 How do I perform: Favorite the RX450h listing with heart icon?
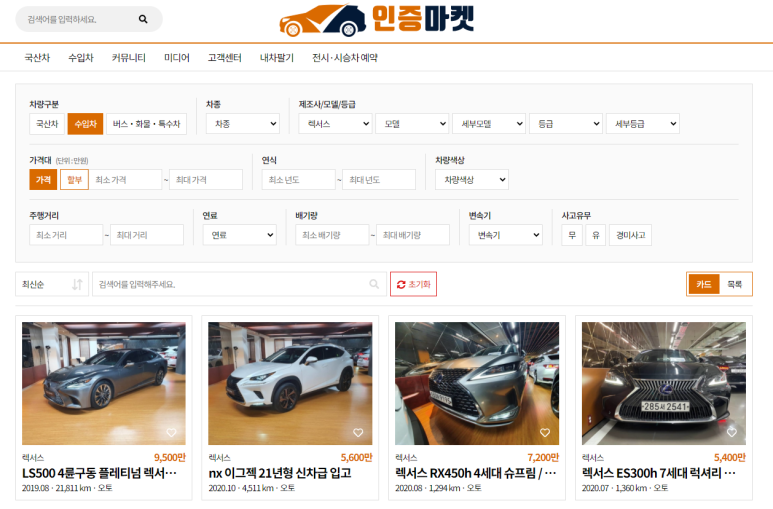[545, 433]
